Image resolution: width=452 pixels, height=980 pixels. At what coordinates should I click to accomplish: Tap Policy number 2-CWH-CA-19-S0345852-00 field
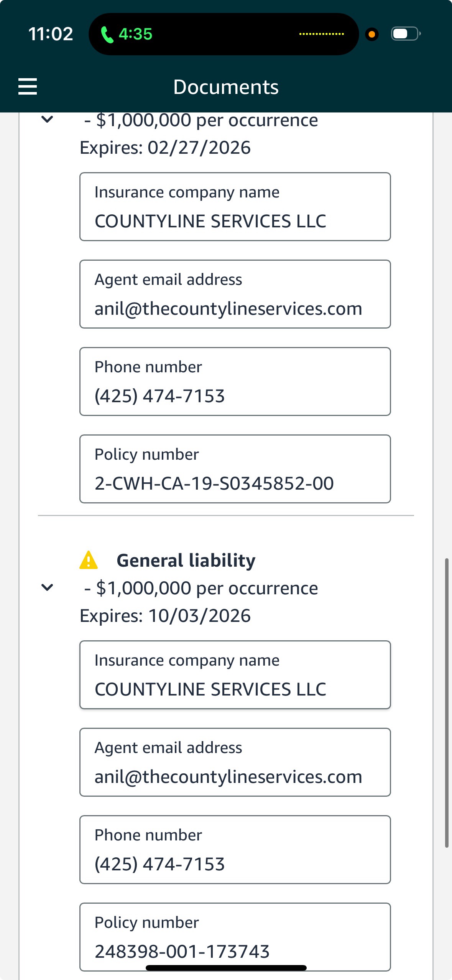(235, 469)
